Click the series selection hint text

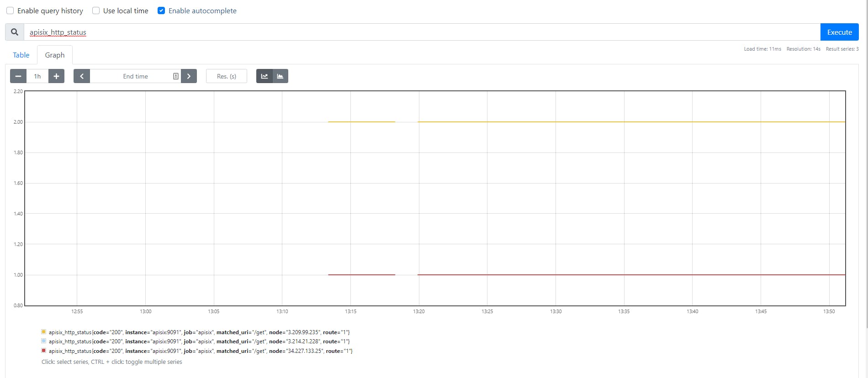tap(112, 362)
